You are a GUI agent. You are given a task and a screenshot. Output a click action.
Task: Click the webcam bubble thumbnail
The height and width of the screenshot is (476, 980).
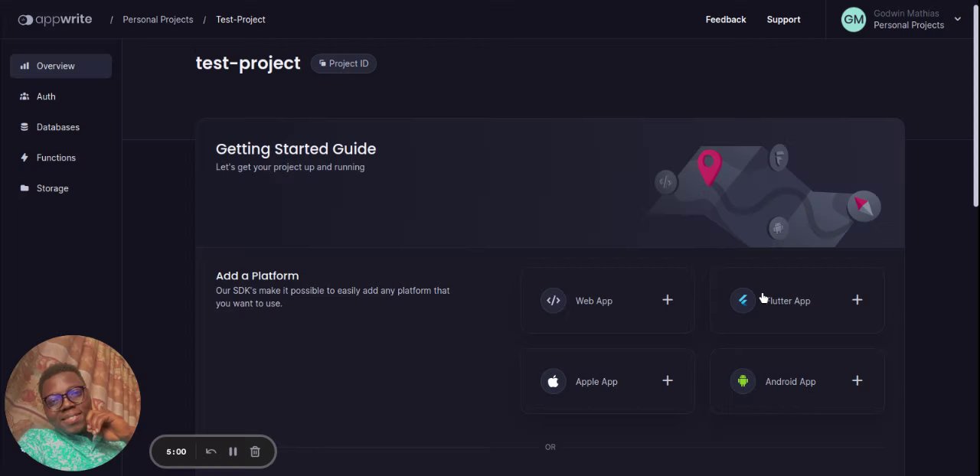click(x=73, y=403)
